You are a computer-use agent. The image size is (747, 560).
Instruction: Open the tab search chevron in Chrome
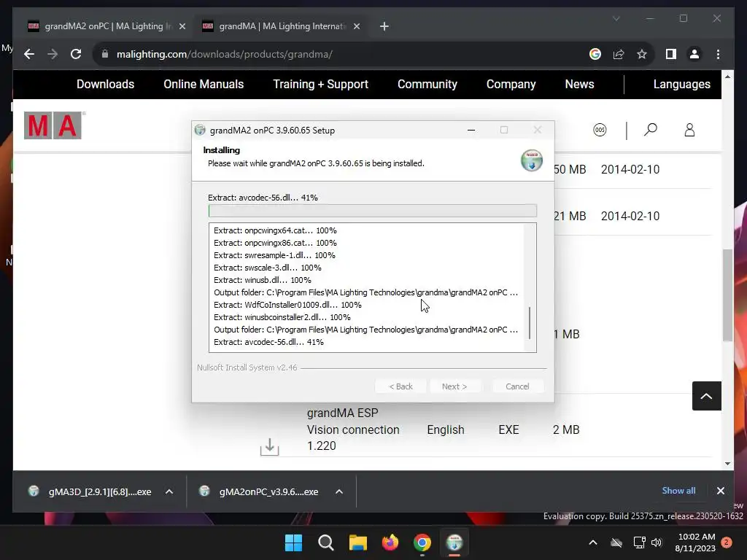pyautogui.click(x=616, y=18)
